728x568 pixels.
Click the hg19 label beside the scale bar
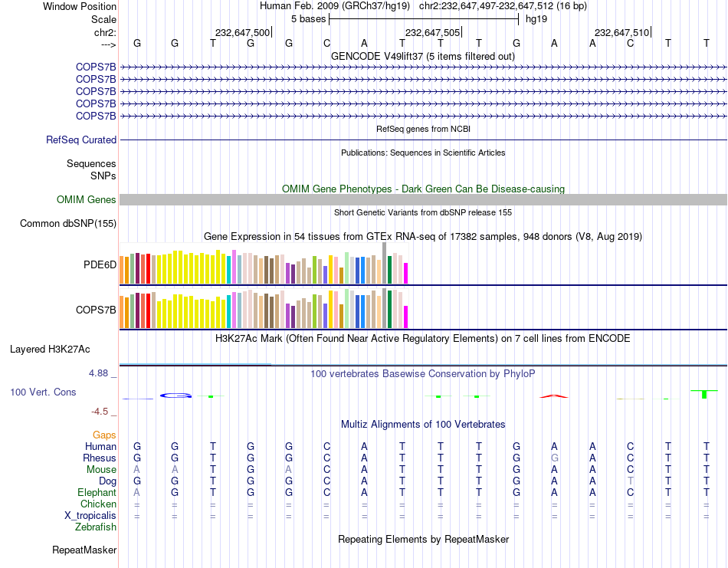click(x=536, y=19)
